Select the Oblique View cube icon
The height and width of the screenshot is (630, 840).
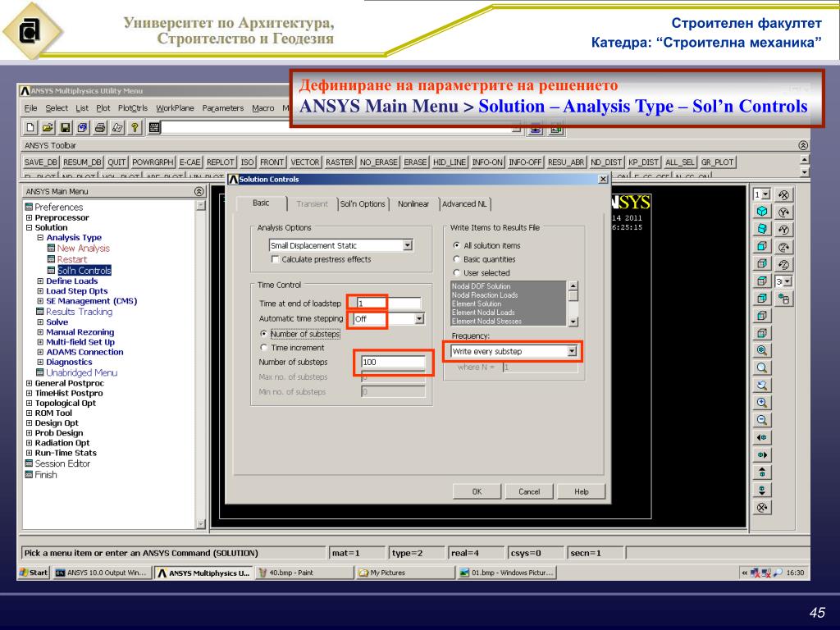[762, 229]
